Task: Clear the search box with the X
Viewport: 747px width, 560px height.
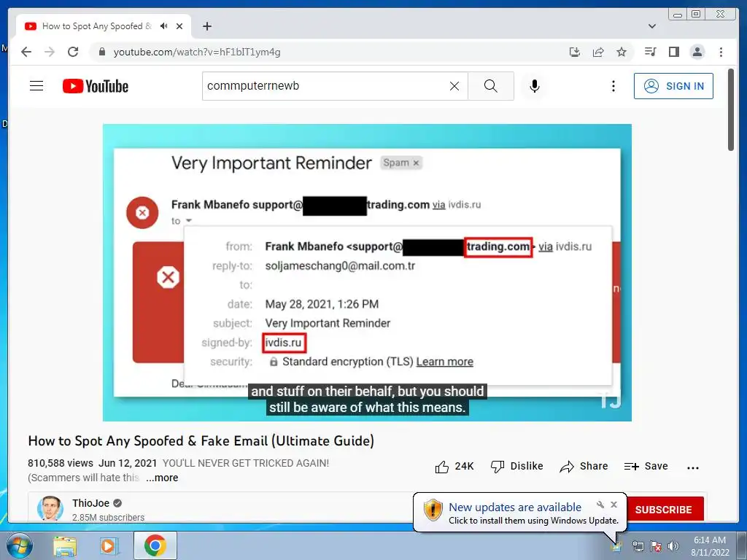Action: click(x=454, y=86)
